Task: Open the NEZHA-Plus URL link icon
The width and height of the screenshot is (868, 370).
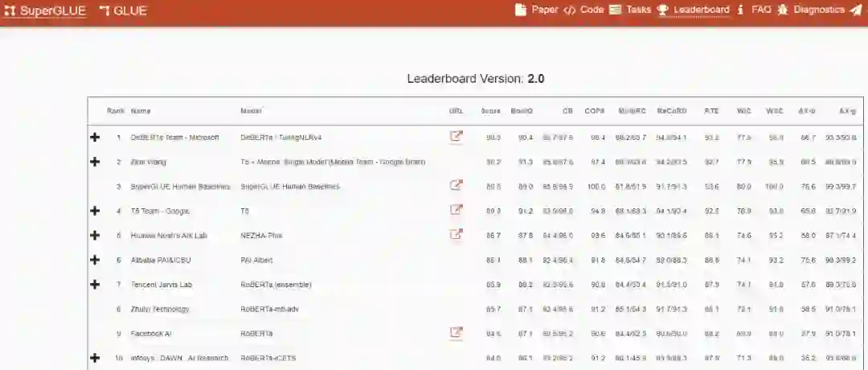Action: (x=457, y=234)
